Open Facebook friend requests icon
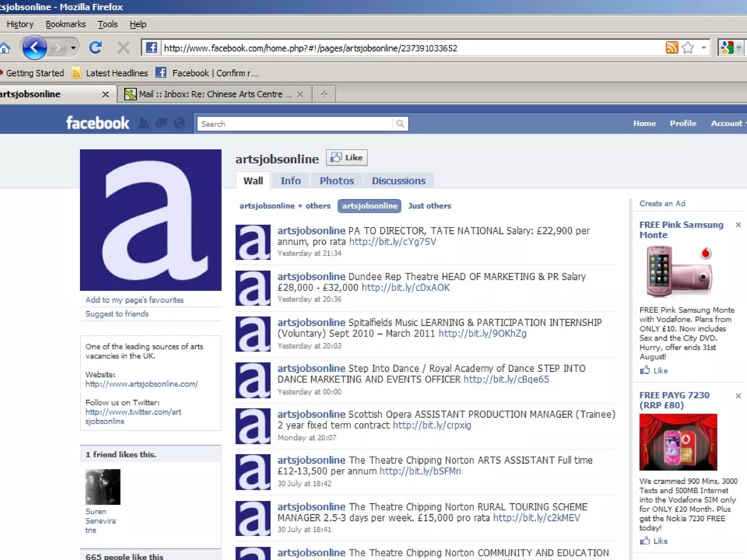Viewport: 747px width, 560px height. tap(144, 123)
